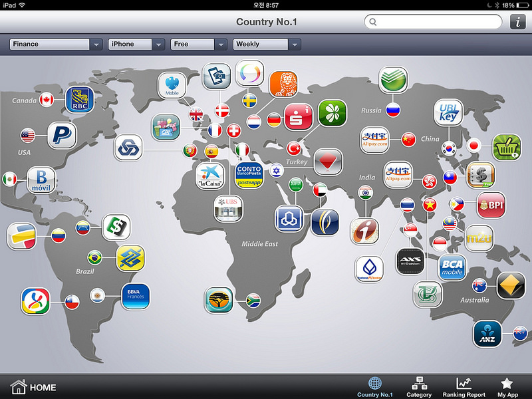This screenshot has height=399, width=532.
Task: Open the info button in header
Action: (x=518, y=22)
